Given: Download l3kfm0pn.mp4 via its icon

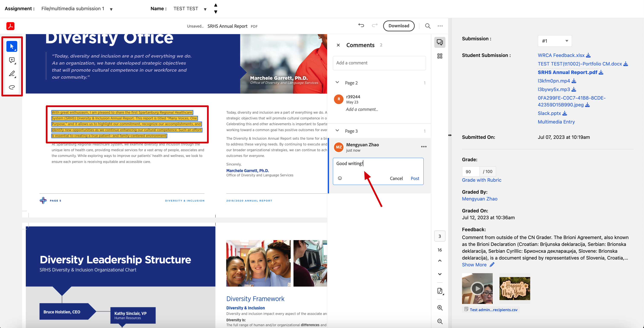Looking at the screenshot, I should click(574, 81).
